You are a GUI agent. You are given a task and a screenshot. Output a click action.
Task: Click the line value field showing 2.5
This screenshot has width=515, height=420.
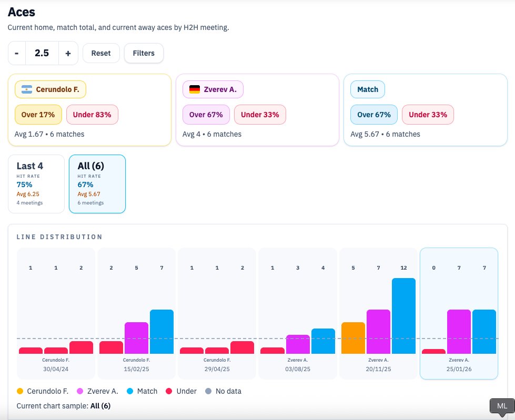[42, 53]
